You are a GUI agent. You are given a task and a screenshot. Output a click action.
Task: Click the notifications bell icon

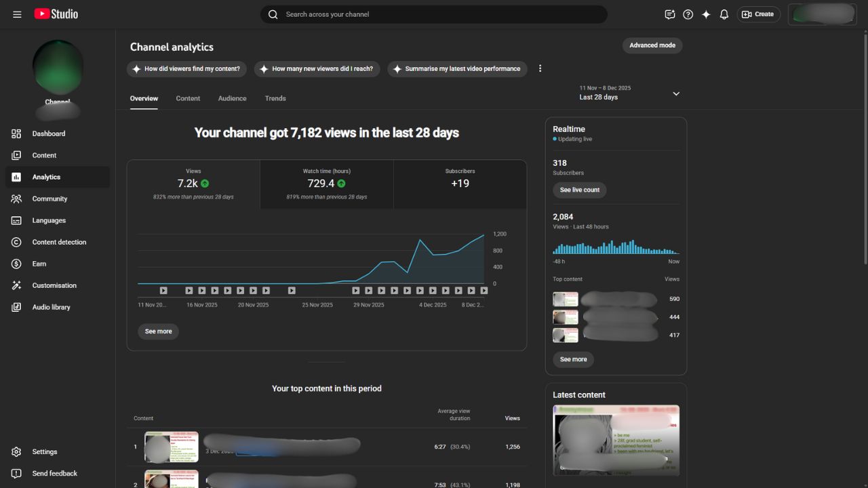pos(724,14)
